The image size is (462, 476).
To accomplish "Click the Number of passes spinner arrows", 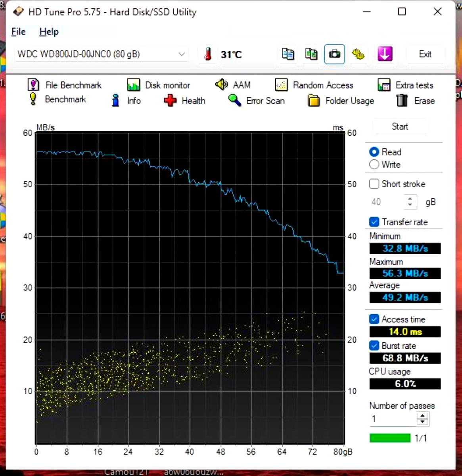I will tap(423, 418).
